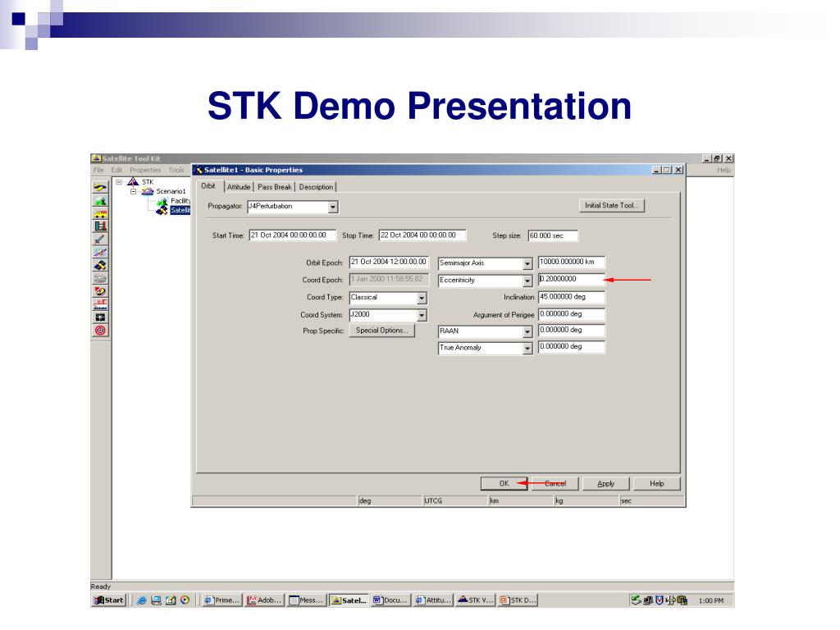Collapse the Scenario1 tree node
Viewport: 840px width, 630px height.
pos(134,191)
